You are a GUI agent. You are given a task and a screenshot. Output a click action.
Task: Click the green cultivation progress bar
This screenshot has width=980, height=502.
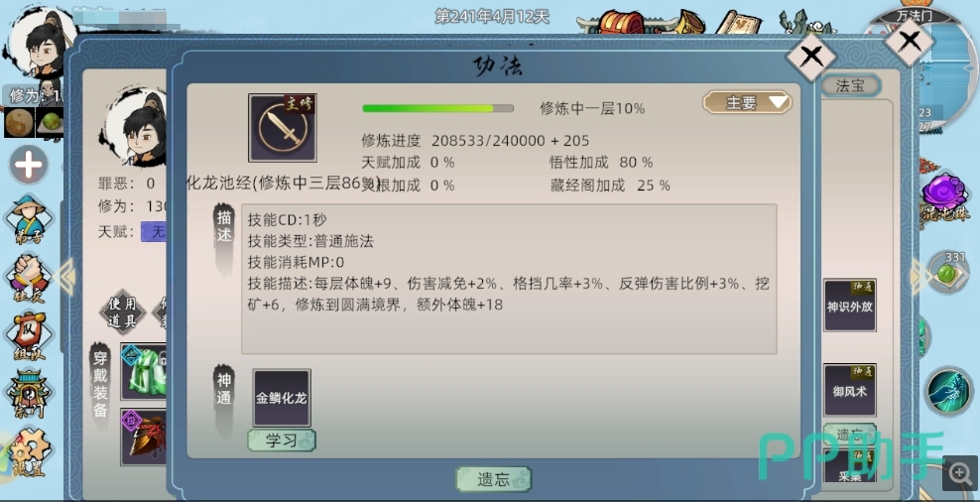click(438, 108)
